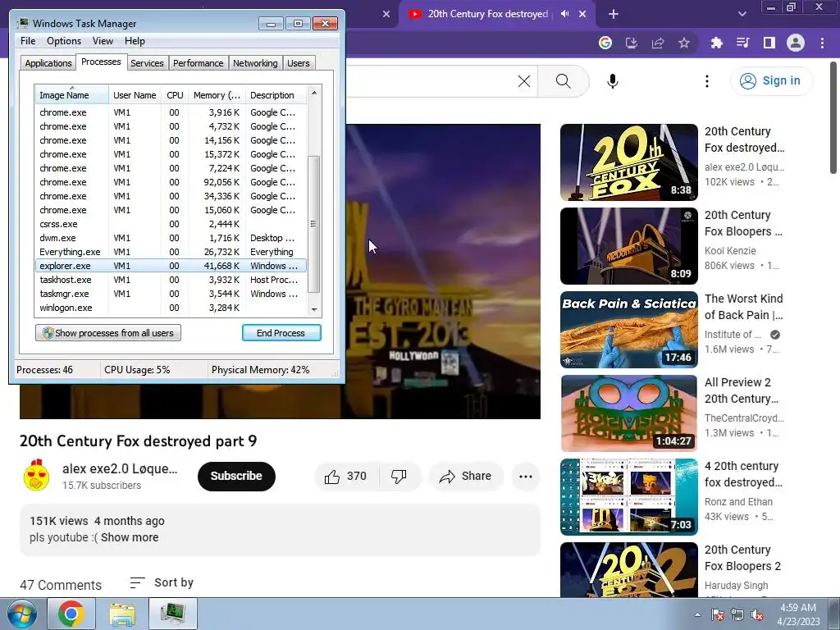Screen dimensions: 840x630
Task: Click the Share button under video
Action: click(x=466, y=477)
